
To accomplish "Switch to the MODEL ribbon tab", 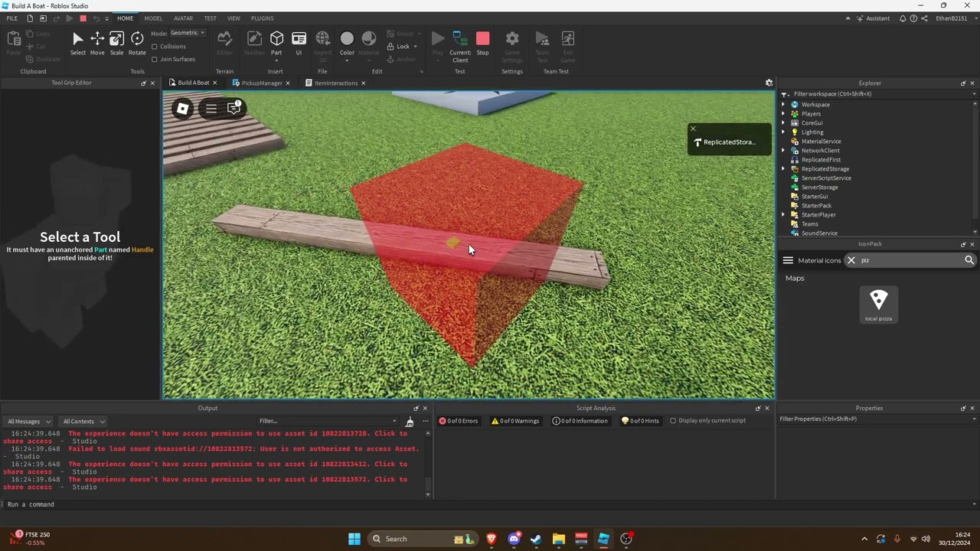I will click(x=153, y=18).
